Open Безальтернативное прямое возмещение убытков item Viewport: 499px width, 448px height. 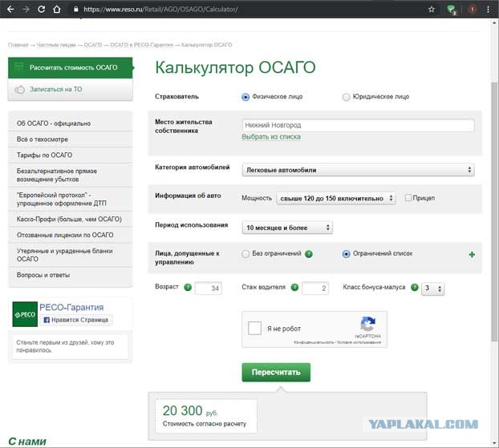tap(71, 176)
